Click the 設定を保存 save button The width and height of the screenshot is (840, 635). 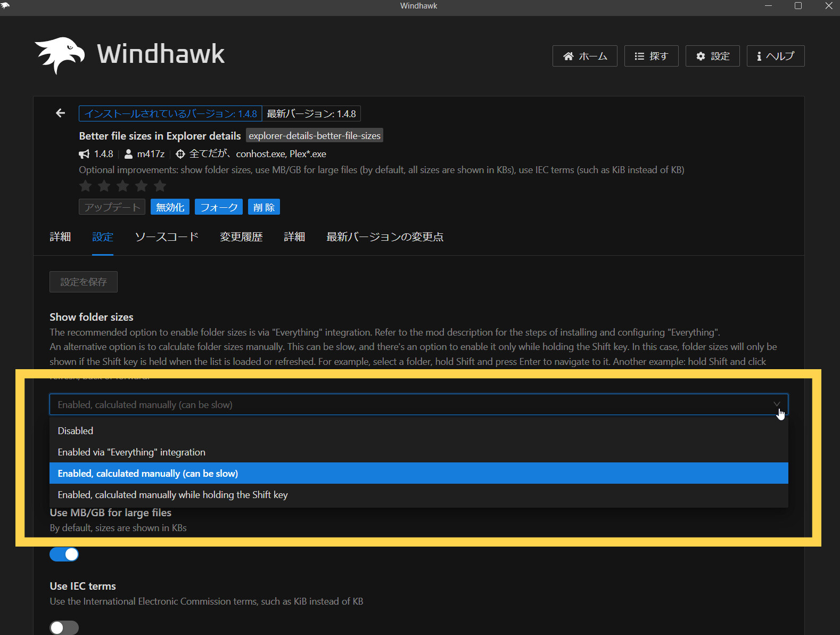point(84,282)
